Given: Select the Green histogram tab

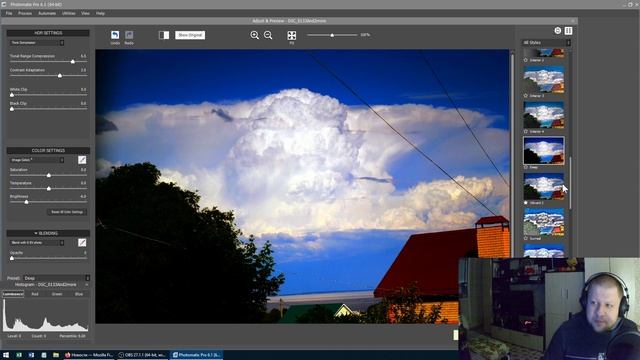Looking at the screenshot, I should [x=57, y=294].
